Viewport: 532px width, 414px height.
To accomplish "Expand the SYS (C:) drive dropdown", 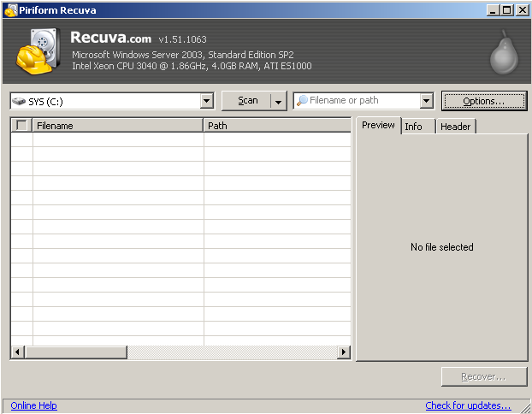I will [206, 101].
